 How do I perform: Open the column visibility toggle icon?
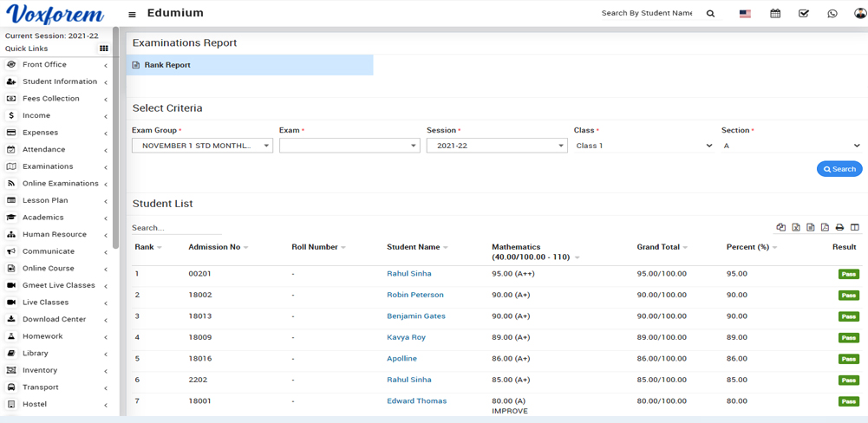click(854, 227)
